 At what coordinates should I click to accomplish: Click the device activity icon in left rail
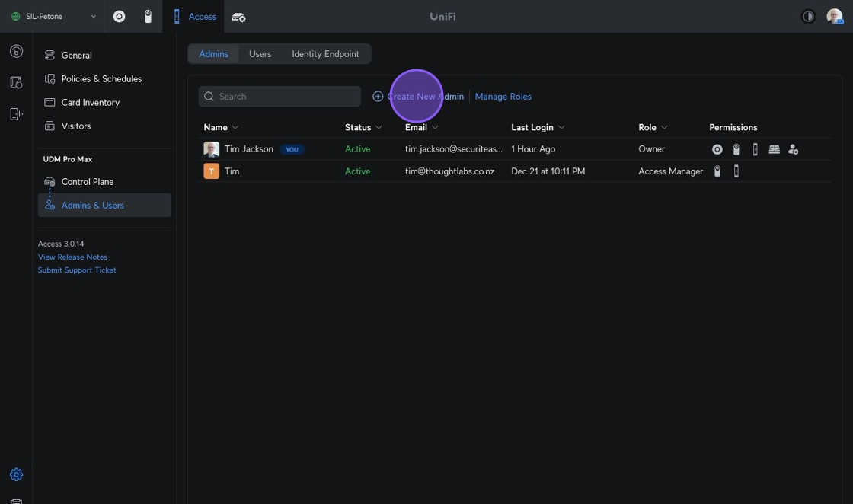pyautogui.click(x=16, y=113)
